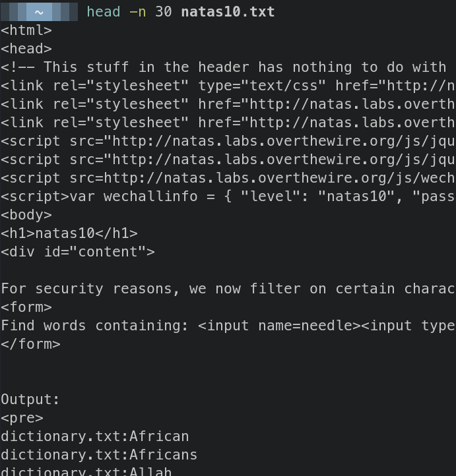Image resolution: width=456 pixels, height=476 pixels.
Task: Click the natas10.txt filename argument
Action: pyautogui.click(x=228, y=12)
